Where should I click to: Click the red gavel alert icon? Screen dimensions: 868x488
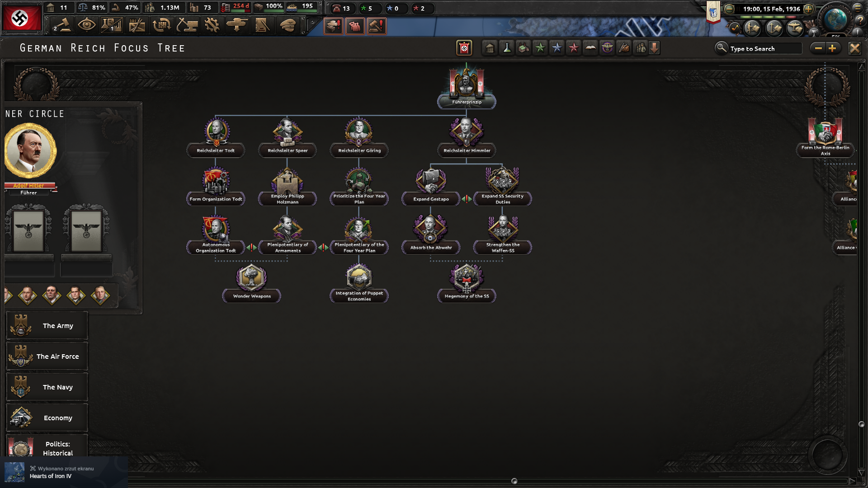(x=377, y=26)
